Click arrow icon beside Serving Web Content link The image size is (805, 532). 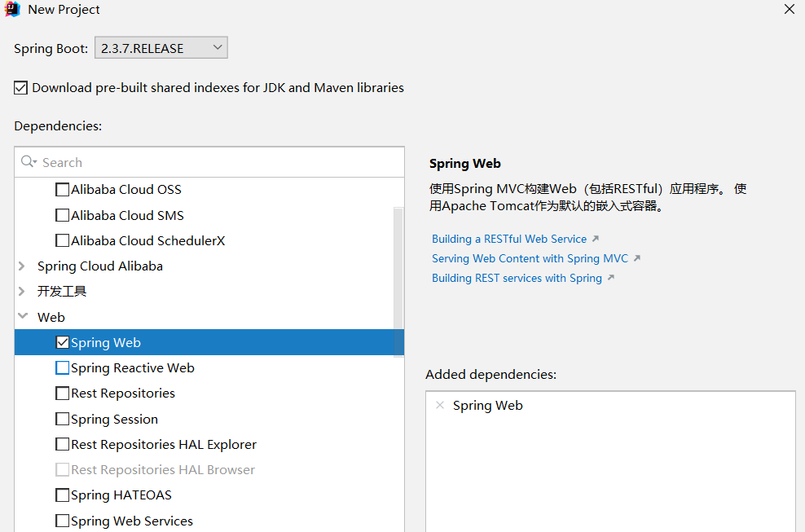pos(637,258)
